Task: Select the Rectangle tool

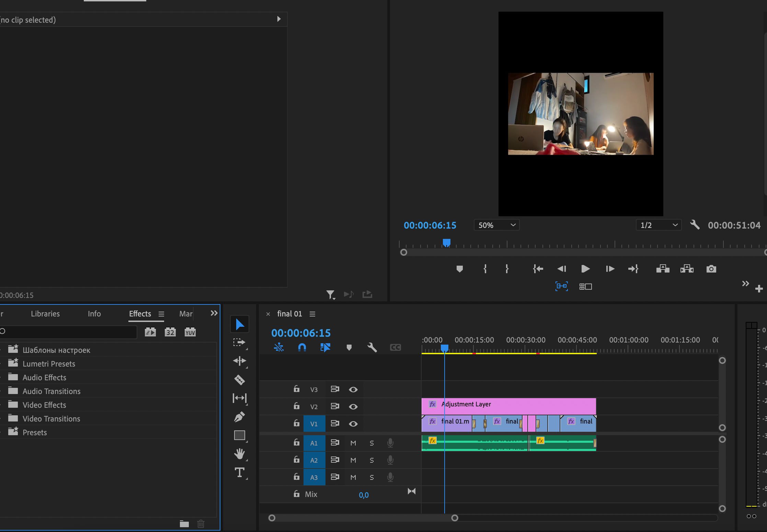Action: [x=239, y=435]
